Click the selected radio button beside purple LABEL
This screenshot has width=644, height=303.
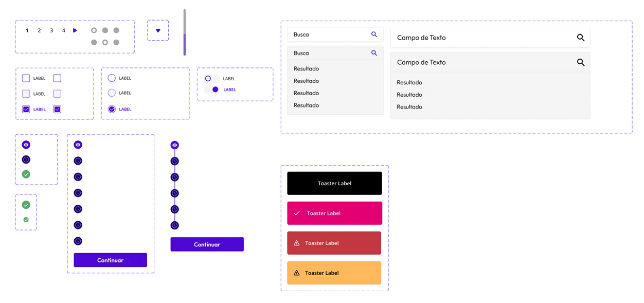pos(112,109)
